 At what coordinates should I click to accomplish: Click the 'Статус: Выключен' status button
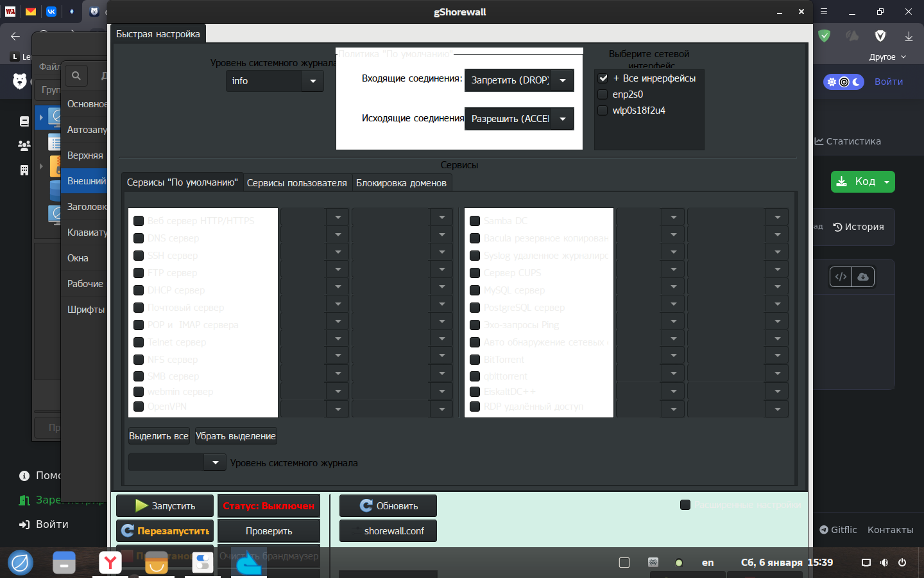269,506
